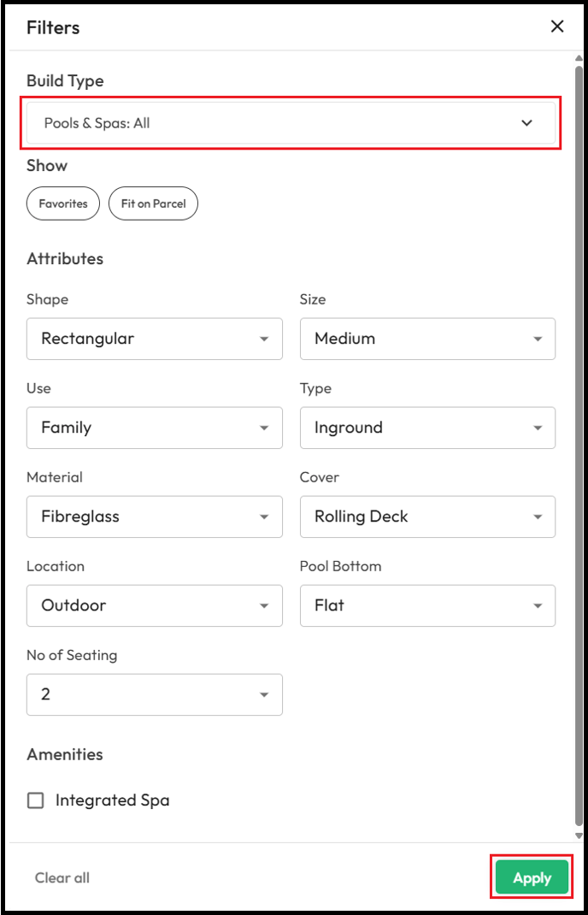The width and height of the screenshot is (588, 915).
Task: Open the No of Seating dropdown
Action: (x=155, y=694)
